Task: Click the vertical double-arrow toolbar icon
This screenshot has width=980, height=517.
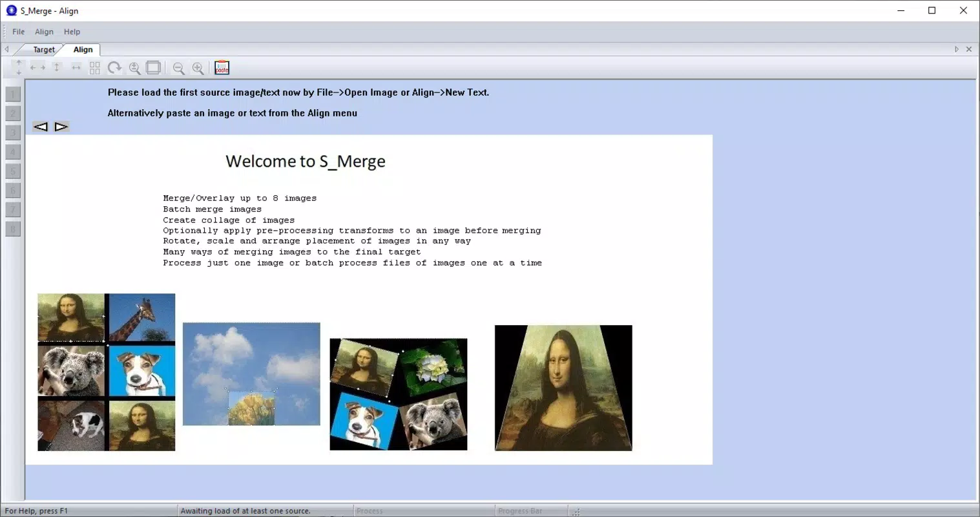Action: pos(57,67)
